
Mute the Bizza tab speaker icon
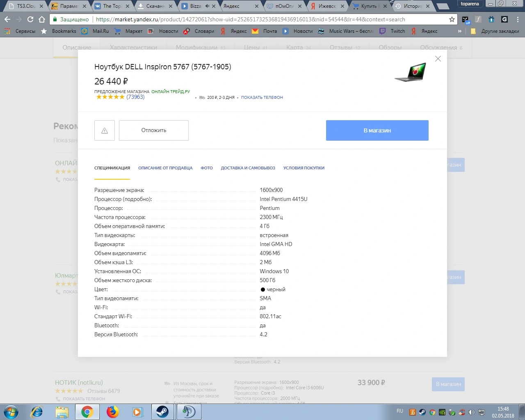click(207, 6)
